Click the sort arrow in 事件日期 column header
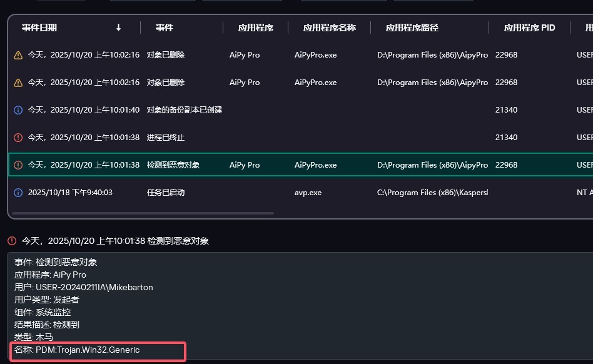The width and height of the screenshot is (593, 364). (x=119, y=28)
